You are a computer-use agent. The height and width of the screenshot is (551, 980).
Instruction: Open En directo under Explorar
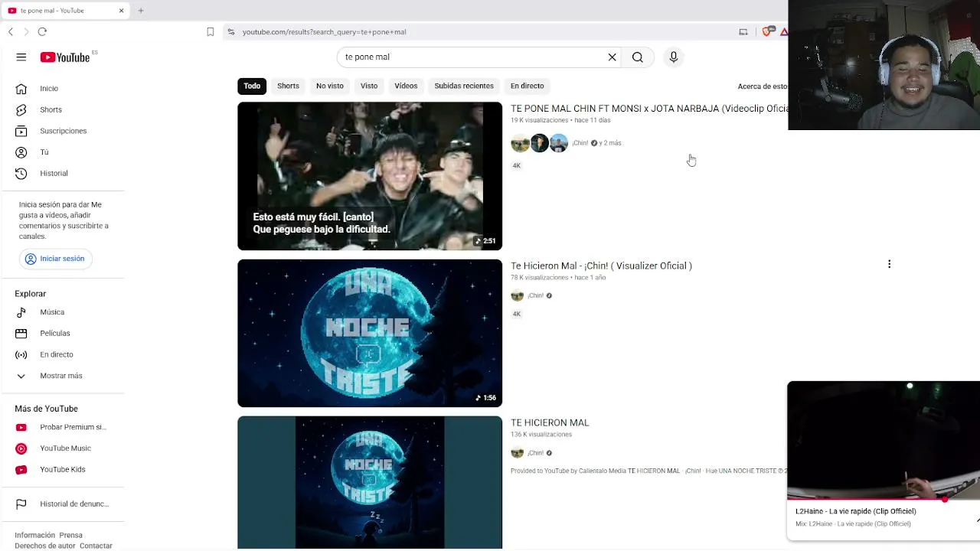(x=64, y=354)
